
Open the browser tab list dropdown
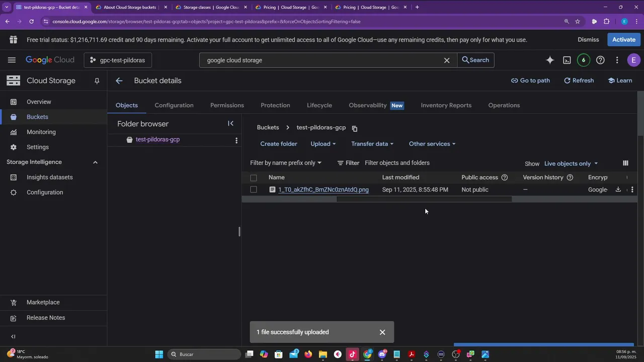coord(7,7)
